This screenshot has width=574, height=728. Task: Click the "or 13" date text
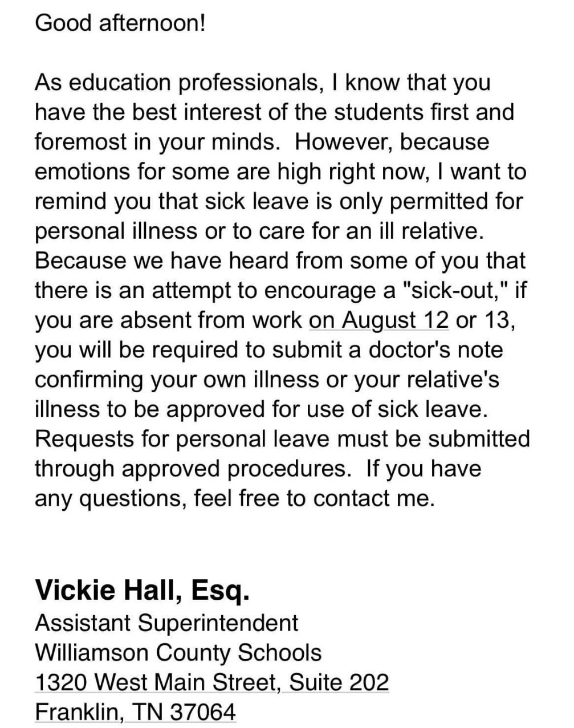[485, 320]
